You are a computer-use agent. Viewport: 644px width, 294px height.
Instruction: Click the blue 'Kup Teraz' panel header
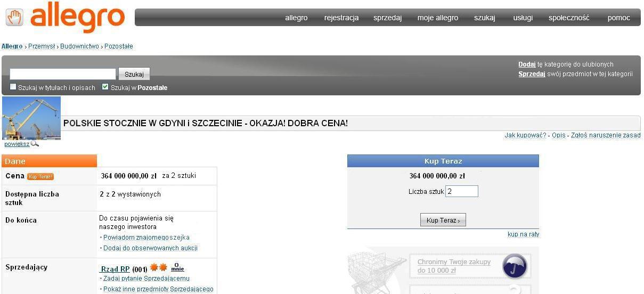click(x=443, y=161)
